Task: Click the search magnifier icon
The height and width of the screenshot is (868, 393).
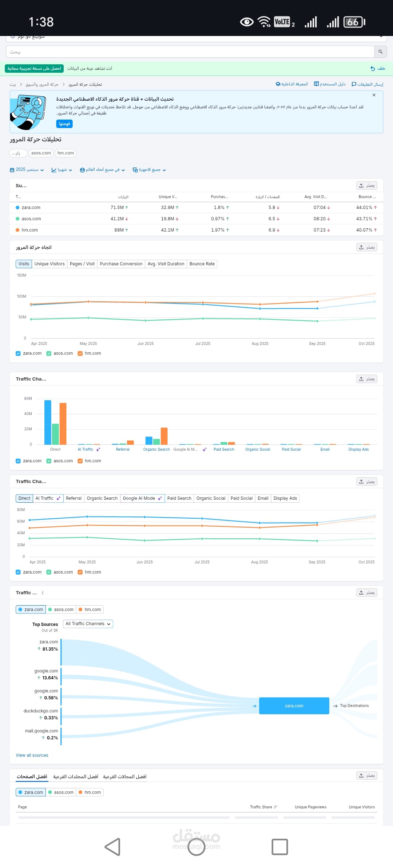Action: click(x=380, y=52)
